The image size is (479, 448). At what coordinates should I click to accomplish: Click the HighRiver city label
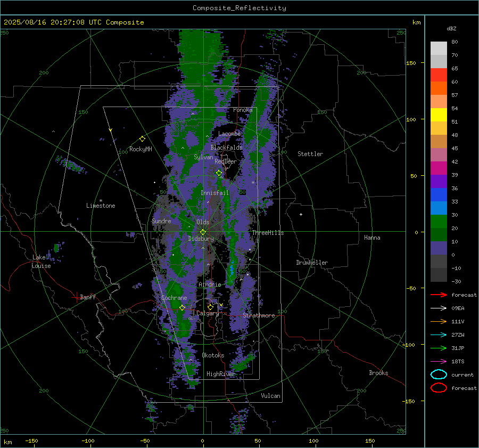pos(220,374)
